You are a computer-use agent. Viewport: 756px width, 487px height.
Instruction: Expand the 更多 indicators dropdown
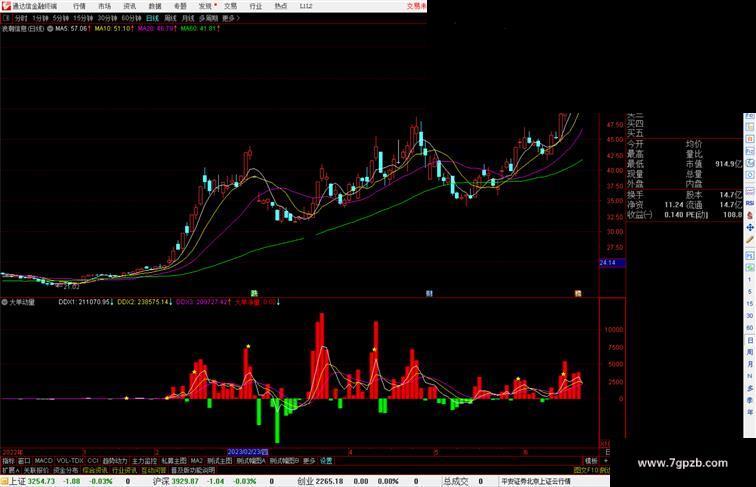[x=309, y=461]
